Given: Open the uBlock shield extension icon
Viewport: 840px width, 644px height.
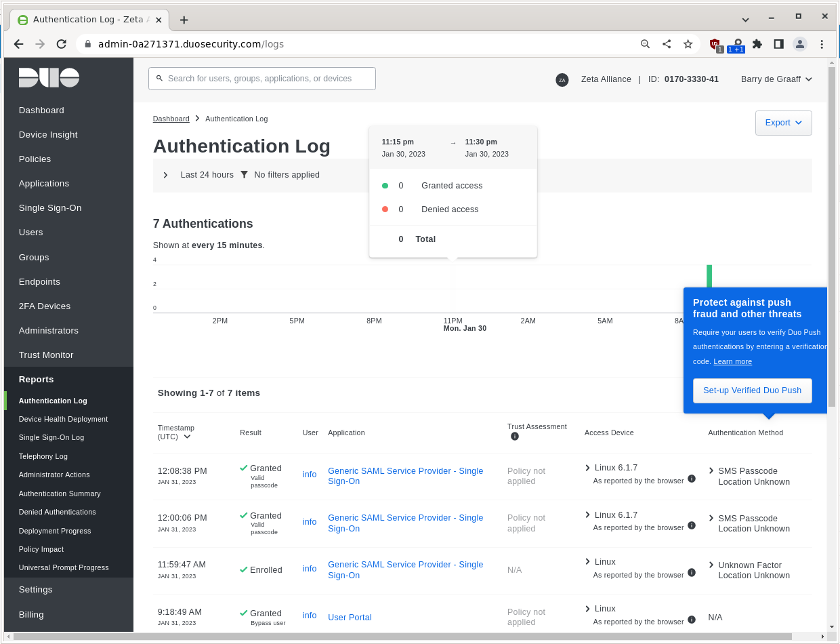Looking at the screenshot, I should [715, 45].
